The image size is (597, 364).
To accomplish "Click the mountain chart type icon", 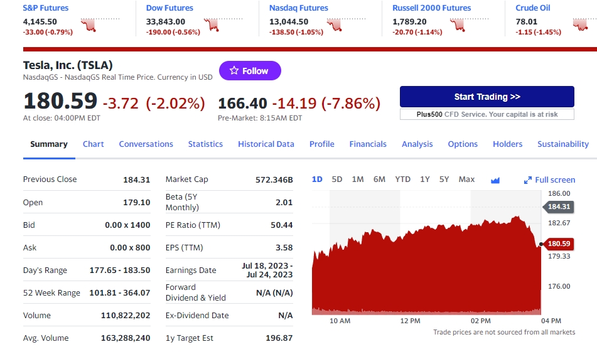I will (495, 180).
